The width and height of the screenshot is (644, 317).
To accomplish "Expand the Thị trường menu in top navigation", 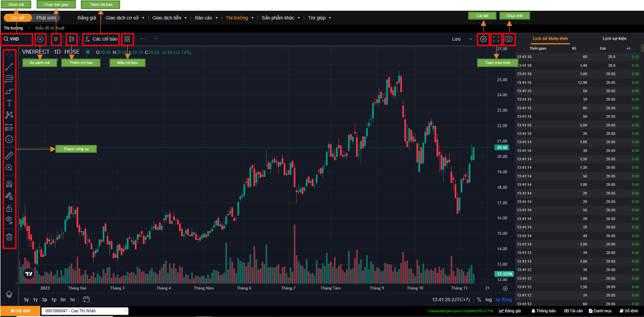I will pos(240,18).
